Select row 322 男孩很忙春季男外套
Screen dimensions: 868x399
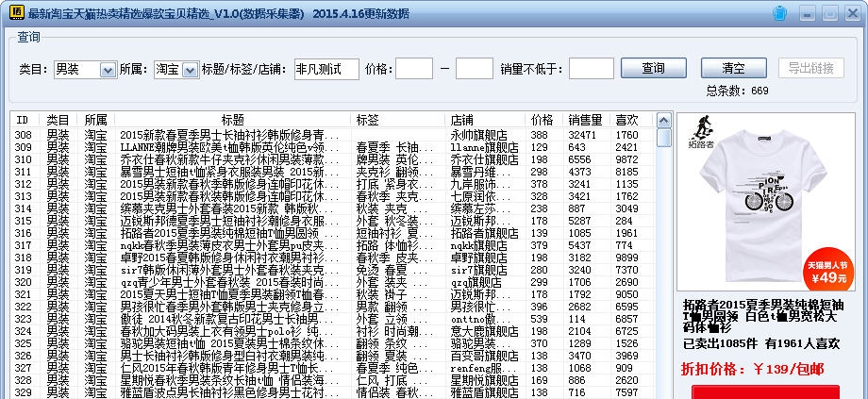click(332, 306)
